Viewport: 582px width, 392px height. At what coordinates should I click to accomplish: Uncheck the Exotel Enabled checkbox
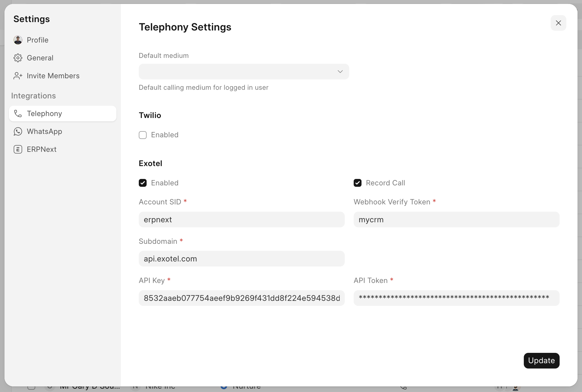pos(143,183)
